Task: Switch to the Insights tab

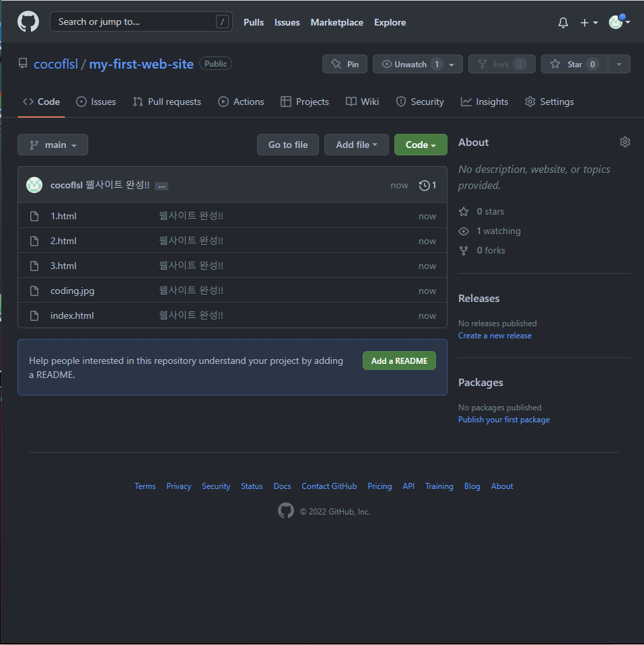Action: point(485,102)
